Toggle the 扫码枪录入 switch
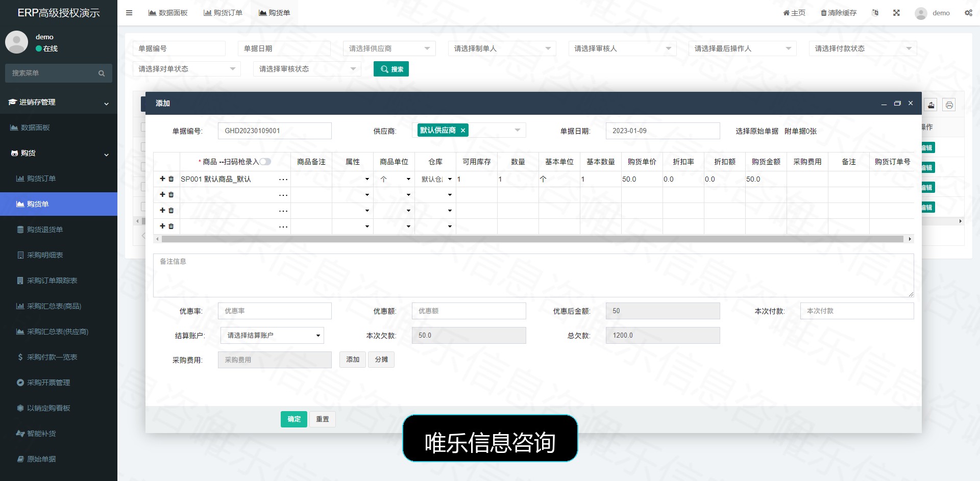The height and width of the screenshot is (481, 980). pyautogui.click(x=265, y=162)
